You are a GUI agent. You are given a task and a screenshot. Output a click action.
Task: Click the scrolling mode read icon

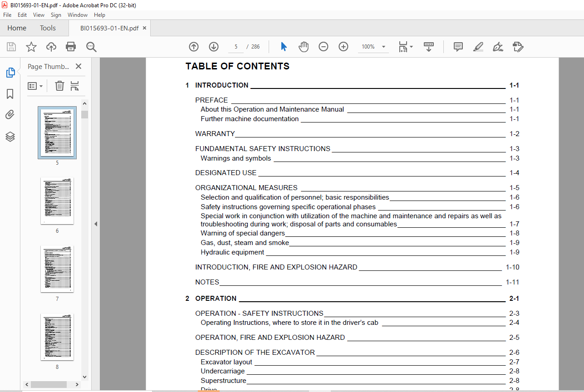(x=429, y=47)
